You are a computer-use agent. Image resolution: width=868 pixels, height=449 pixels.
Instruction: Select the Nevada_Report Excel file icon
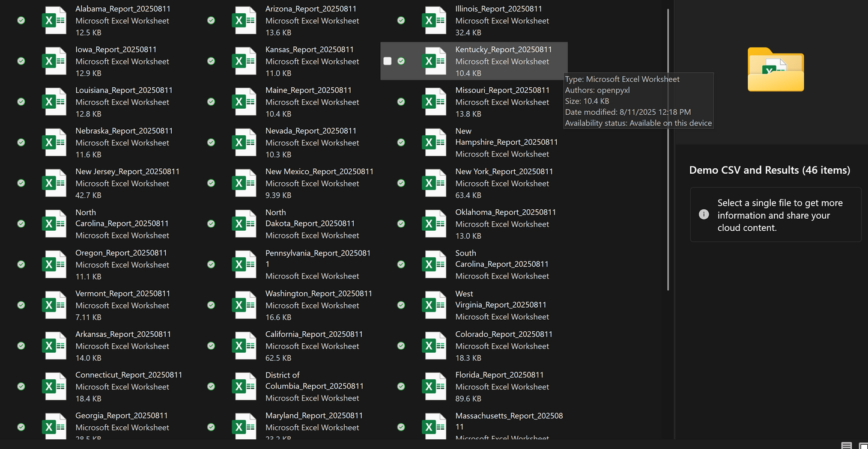point(244,142)
